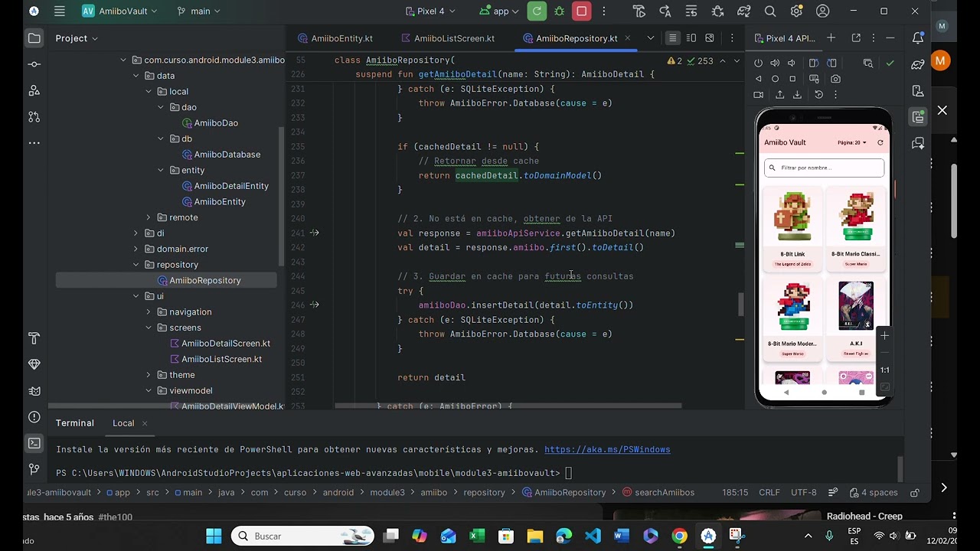Image resolution: width=980 pixels, height=551 pixels.
Task: Click the UTF-8 encoding status item
Action: (x=804, y=492)
